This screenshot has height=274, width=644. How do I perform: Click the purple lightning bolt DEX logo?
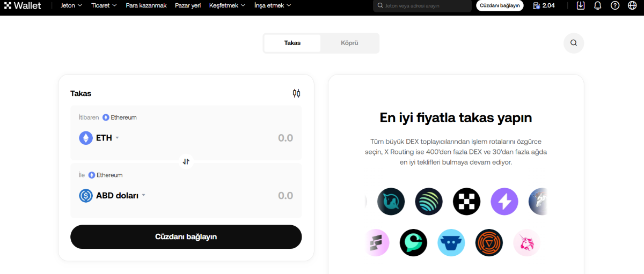(504, 202)
